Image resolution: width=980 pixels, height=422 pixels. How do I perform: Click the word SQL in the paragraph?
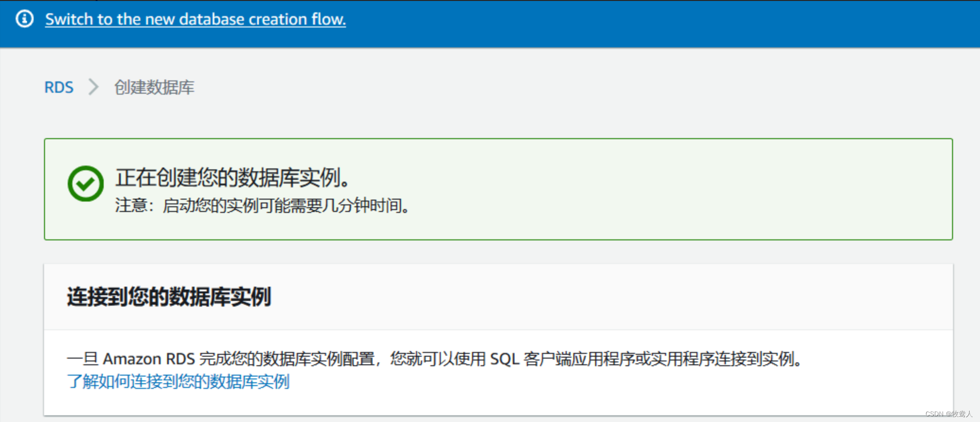[x=505, y=359]
